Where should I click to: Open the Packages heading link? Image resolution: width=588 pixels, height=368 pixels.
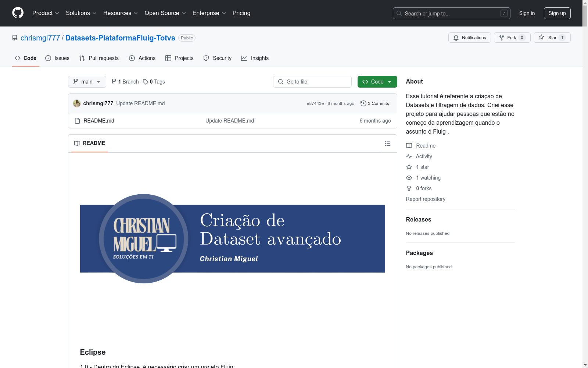pos(419,253)
